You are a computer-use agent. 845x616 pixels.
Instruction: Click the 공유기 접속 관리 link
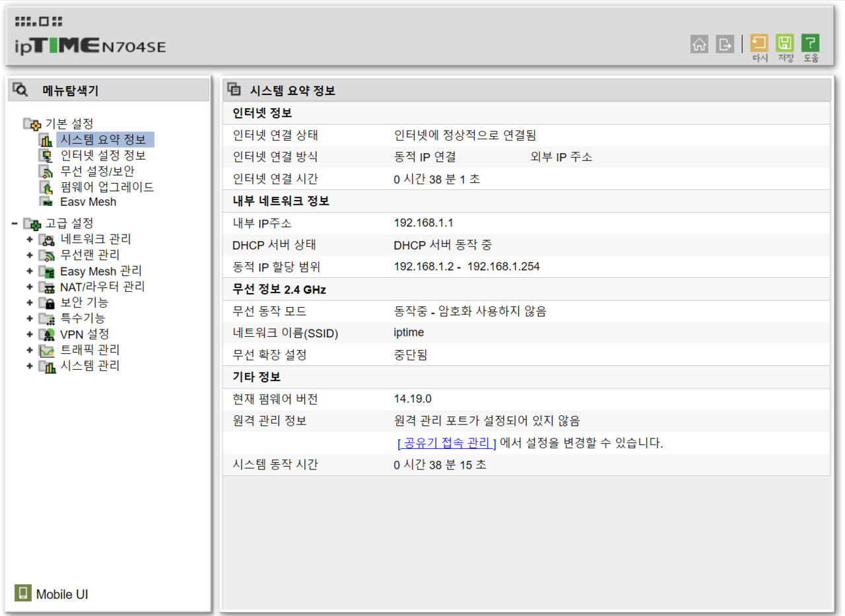pos(446,443)
